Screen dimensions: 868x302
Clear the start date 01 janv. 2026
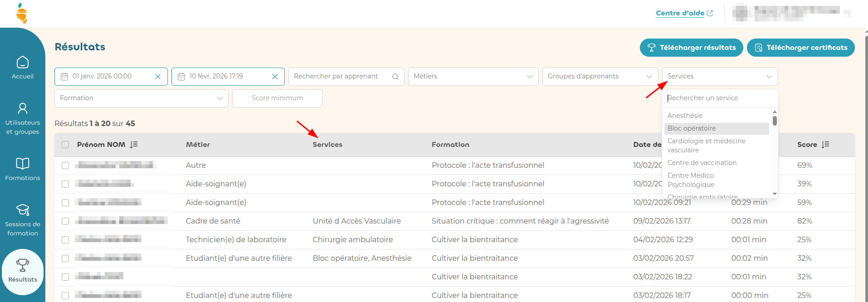(158, 77)
